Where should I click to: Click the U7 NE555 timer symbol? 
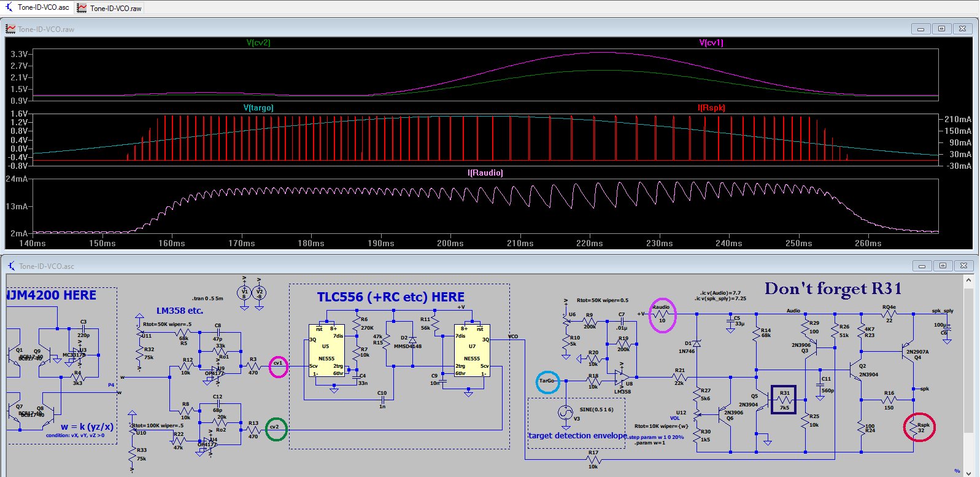coord(472,352)
